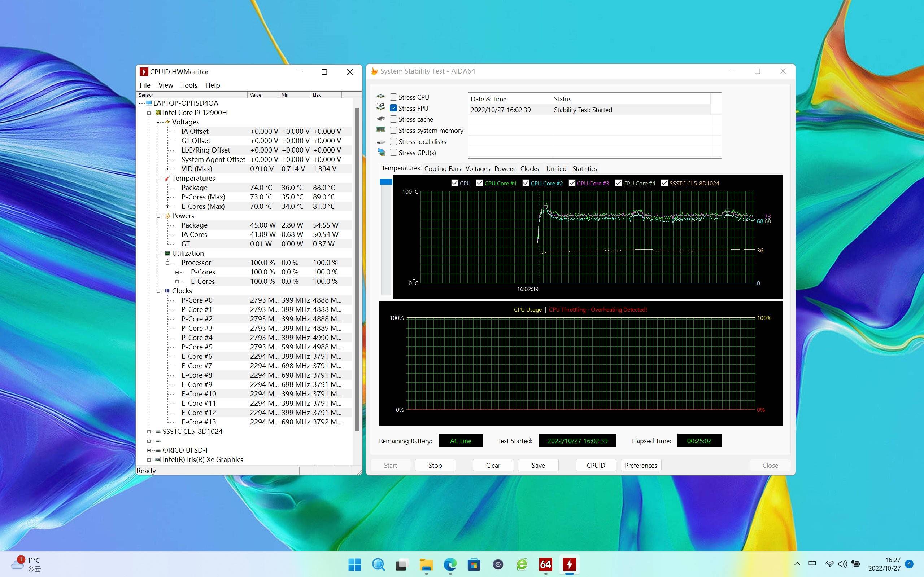Click the AIDA64 icon in taskbar
Image resolution: width=924 pixels, height=577 pixels.
coord(545,564)
